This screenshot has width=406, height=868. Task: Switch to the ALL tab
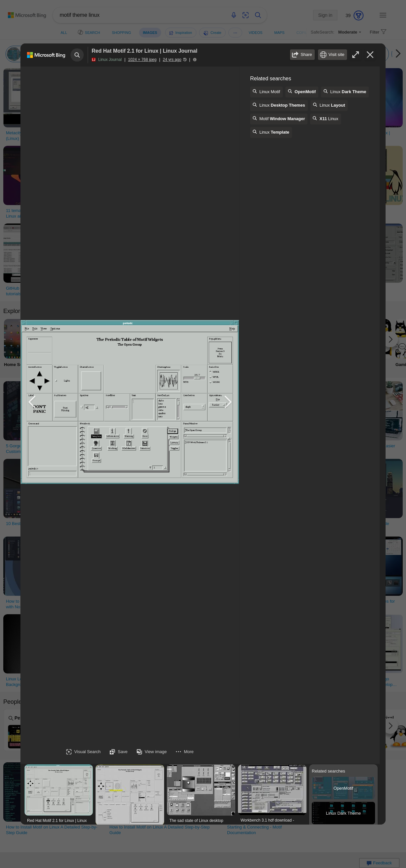tap(64, 33)
